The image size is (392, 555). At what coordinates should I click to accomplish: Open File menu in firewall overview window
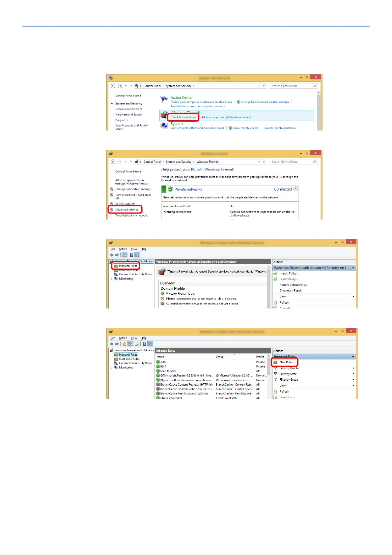[113, 249]
